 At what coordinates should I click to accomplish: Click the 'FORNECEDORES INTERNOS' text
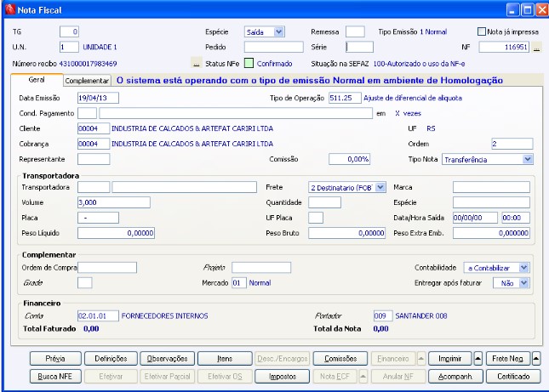point(164,316)
